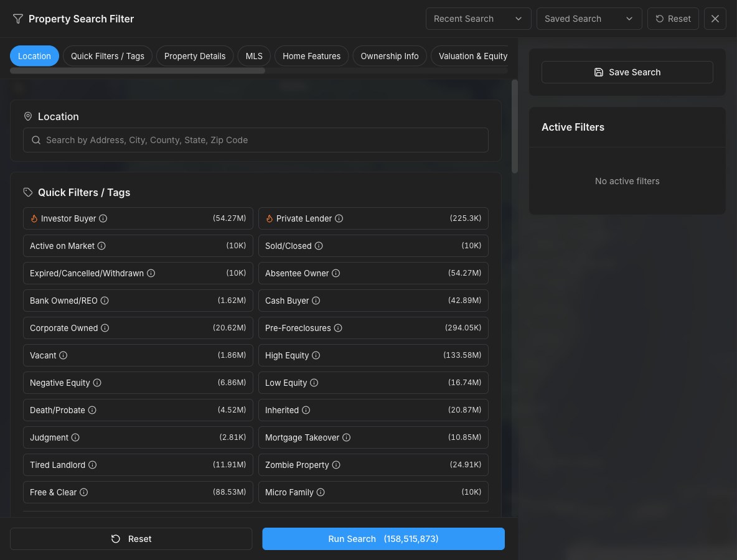Viewport: 737px width, 560px height.
Task: View info for Pre-Foreclosures
Action: pyautogui.click(x=338, y=328)
